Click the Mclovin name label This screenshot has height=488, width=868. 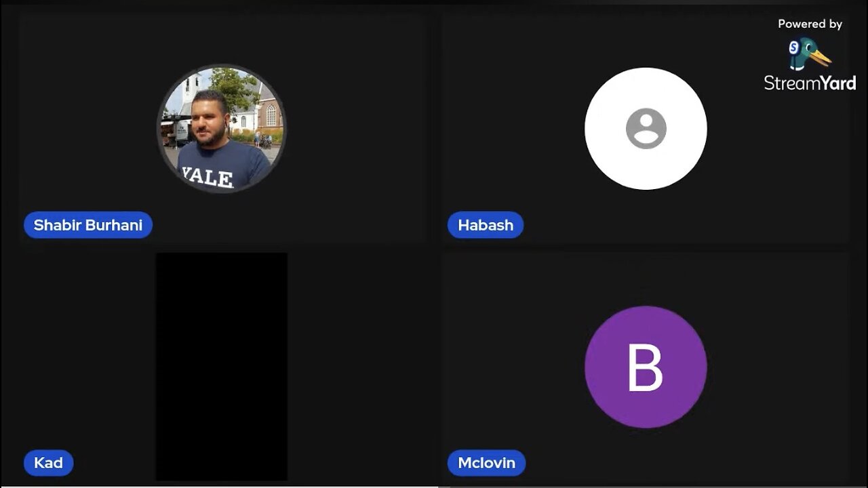[486, 463]
